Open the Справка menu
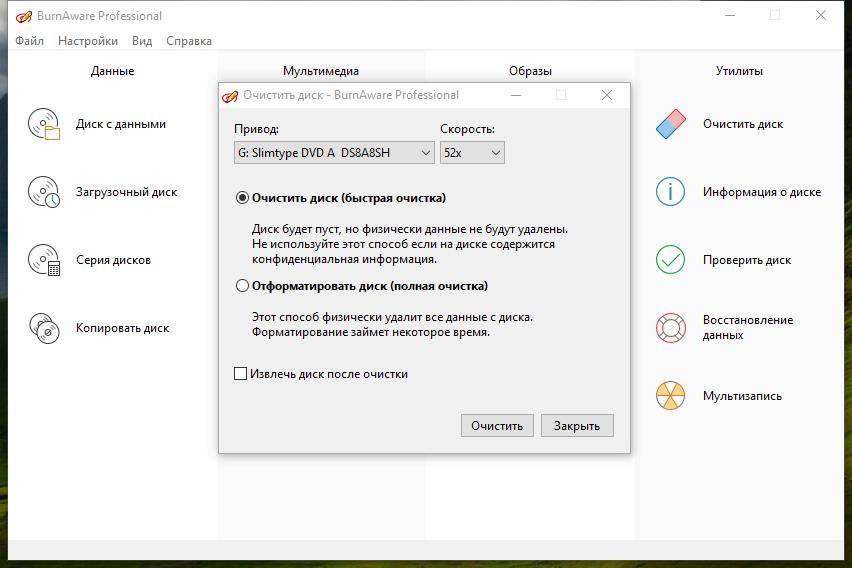Viewport: 852px width, 568px height. coord(189,41)
